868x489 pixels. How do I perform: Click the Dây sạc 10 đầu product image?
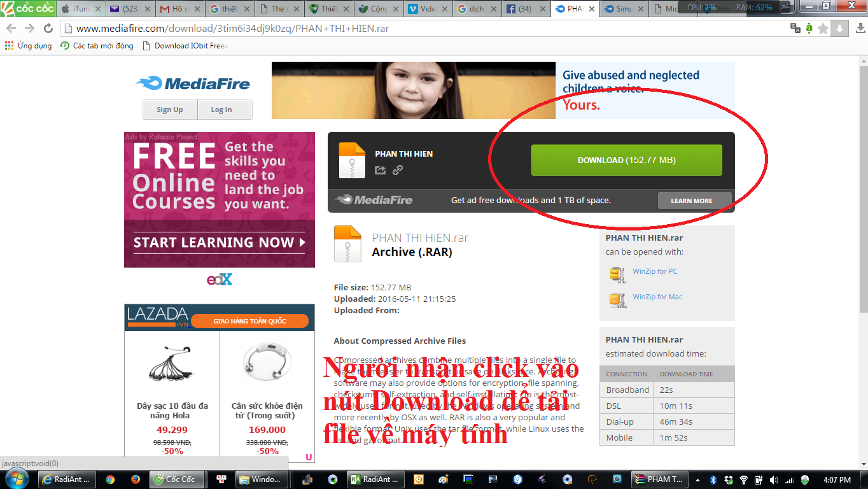pos(172,364)
